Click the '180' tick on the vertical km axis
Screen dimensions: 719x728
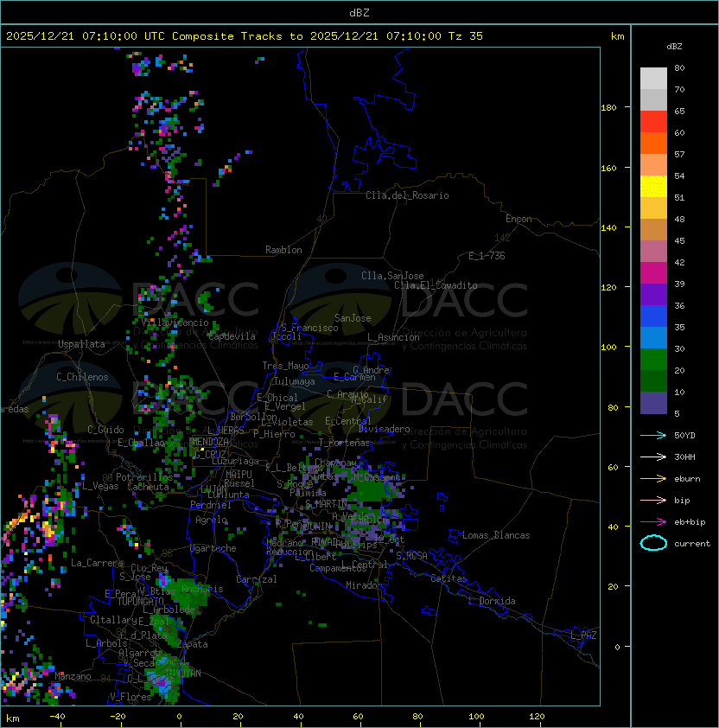coord(608,108)
